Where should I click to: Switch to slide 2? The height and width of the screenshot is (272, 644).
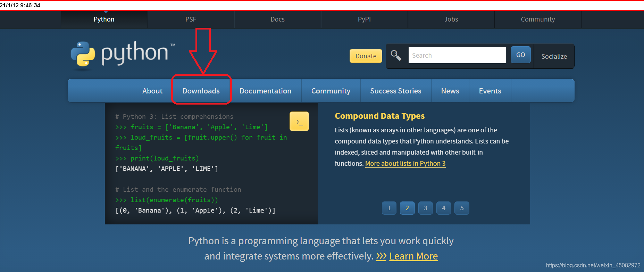pyautogui.click(x=407, y=208)
